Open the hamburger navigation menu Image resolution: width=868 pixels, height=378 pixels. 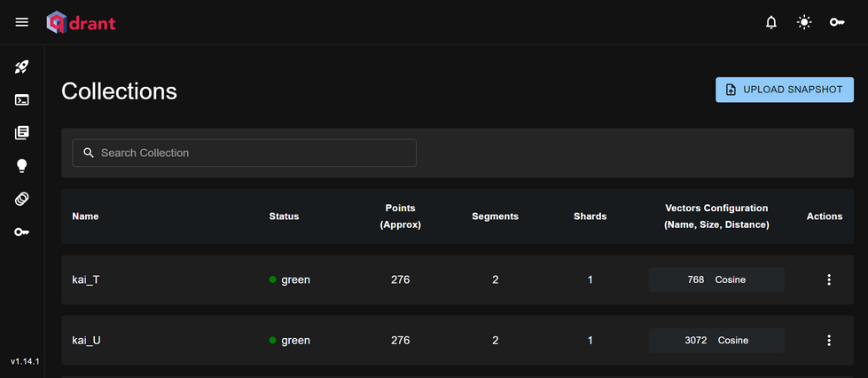(x=21, y=22)
